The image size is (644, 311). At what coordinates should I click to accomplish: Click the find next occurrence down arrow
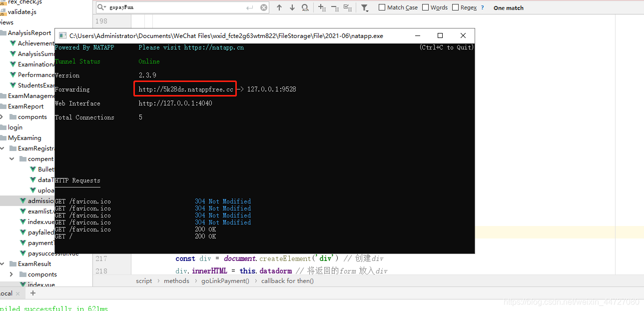click(291, 7)
